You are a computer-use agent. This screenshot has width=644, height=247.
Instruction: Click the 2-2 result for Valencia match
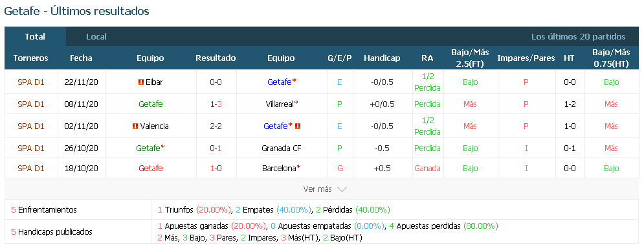(216, 126)
